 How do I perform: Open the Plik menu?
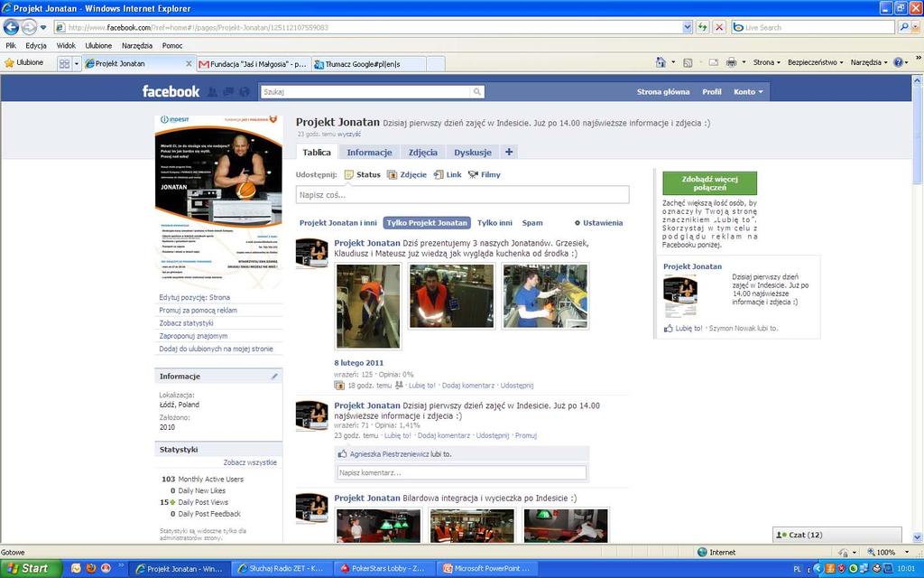tap(11, 45)
